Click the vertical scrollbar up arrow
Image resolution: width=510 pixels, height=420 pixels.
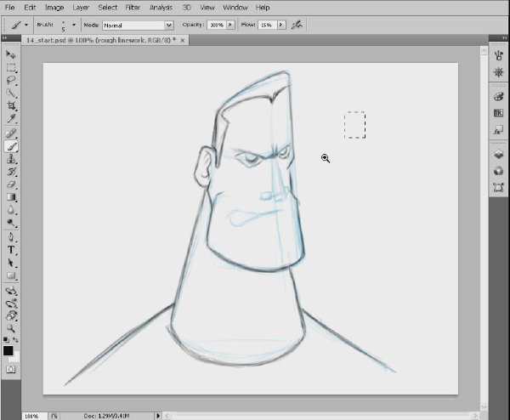click(x=484, y=51)
